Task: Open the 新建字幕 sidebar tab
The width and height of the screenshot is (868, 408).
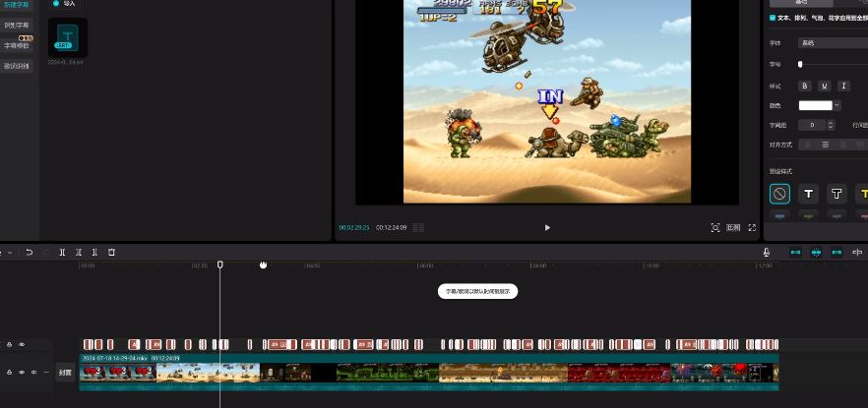Action: coord(17,5)
